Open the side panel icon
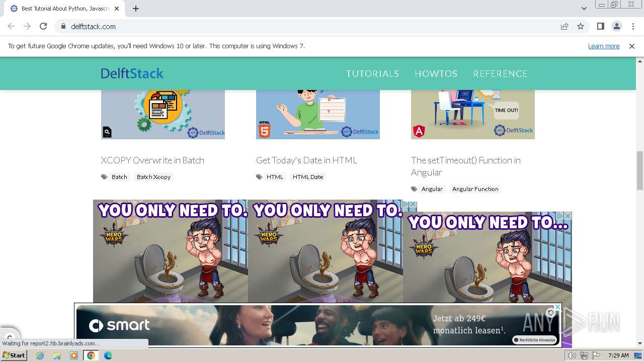The width and height of the screenshot is (644, 362). tap(601, 26)
